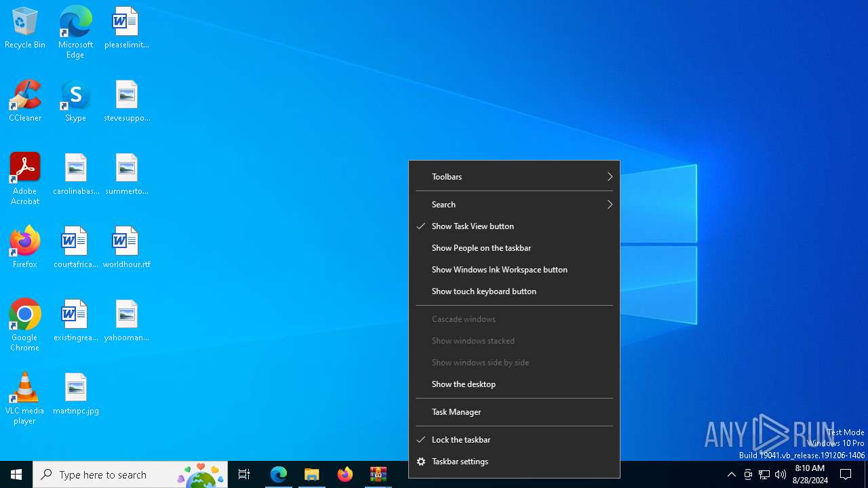Open the Recycle Bin desktop icon

click(x=25, y=28)
